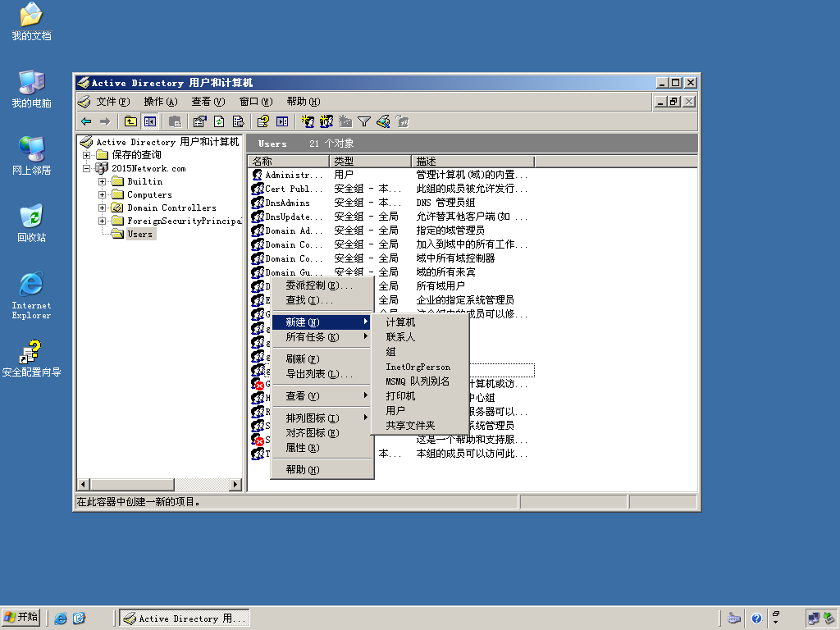The width and height of the screenshot is (840, 630).
Task: Click the 描述 column header
Action: [x=473, y=162]
